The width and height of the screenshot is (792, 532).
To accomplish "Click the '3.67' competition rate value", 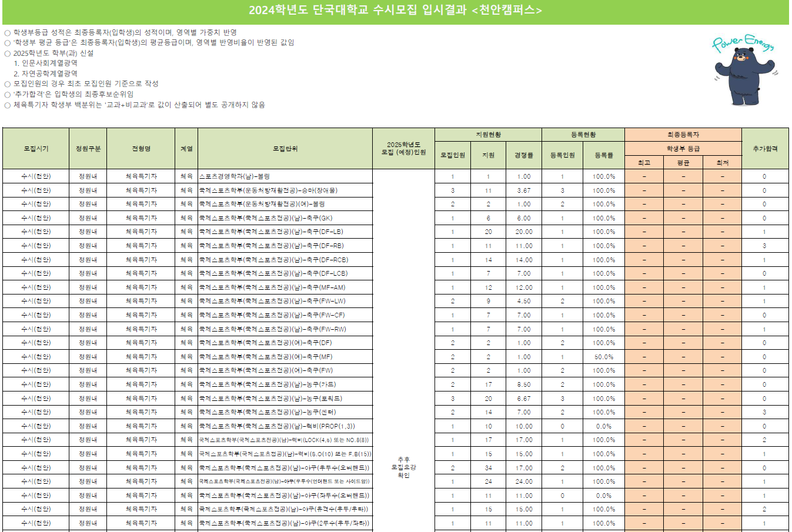I will click(x=524, y=190).
